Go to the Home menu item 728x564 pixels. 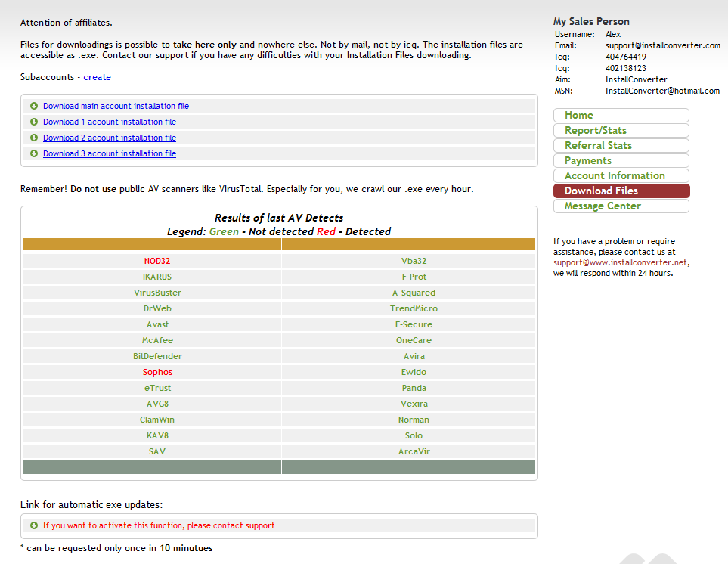coord(621,115)
